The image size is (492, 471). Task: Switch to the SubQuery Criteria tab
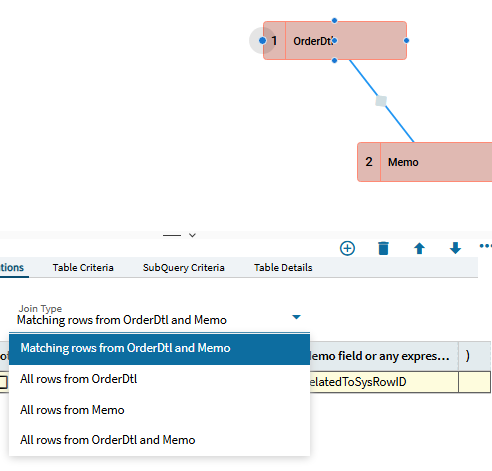[184, 268]
